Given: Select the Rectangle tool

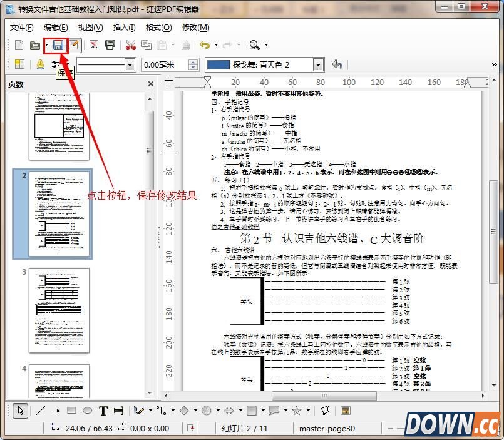Looking at the screenshot, I should (x=71, y=411).
